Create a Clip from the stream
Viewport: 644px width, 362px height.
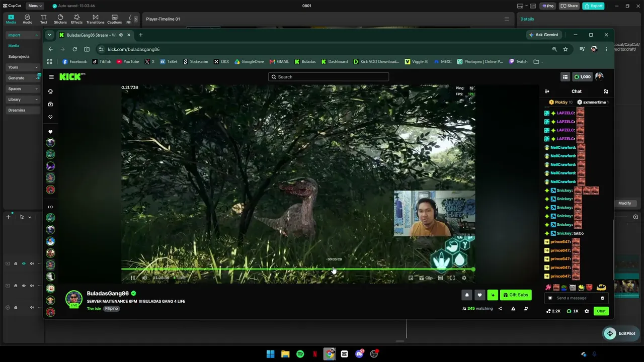426,278
